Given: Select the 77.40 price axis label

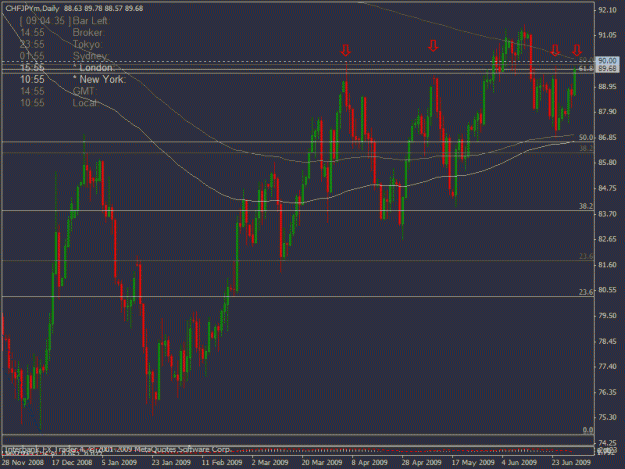Looking at the screenshot, I should tap(607, 367).
